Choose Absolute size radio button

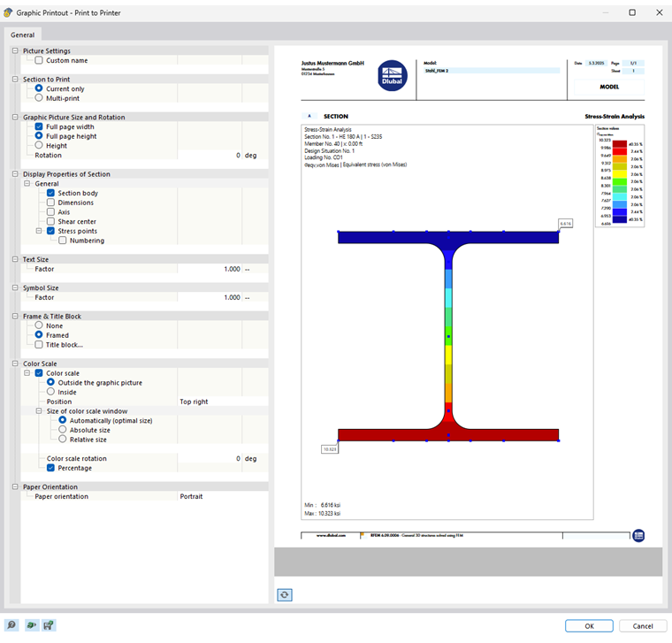click(63, 430)
